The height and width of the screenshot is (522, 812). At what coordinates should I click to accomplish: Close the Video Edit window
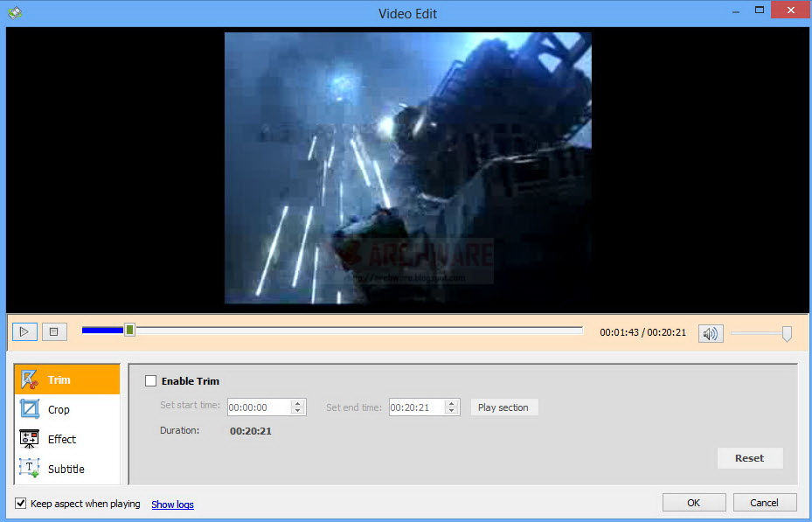790,10
